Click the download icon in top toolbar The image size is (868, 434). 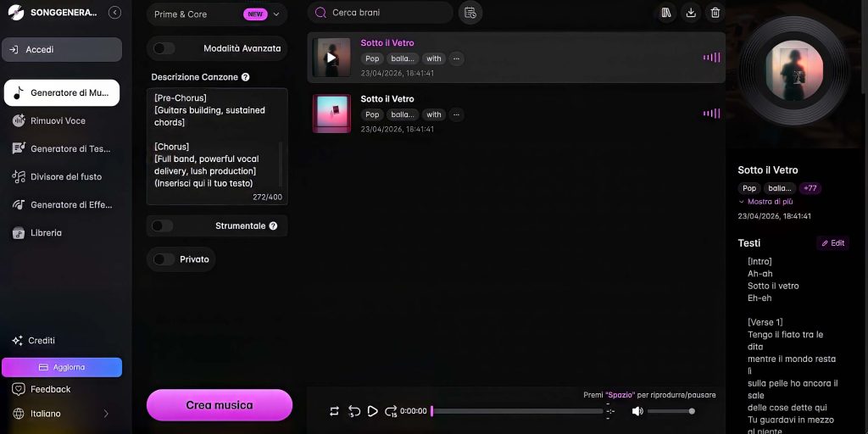(691, 13)
